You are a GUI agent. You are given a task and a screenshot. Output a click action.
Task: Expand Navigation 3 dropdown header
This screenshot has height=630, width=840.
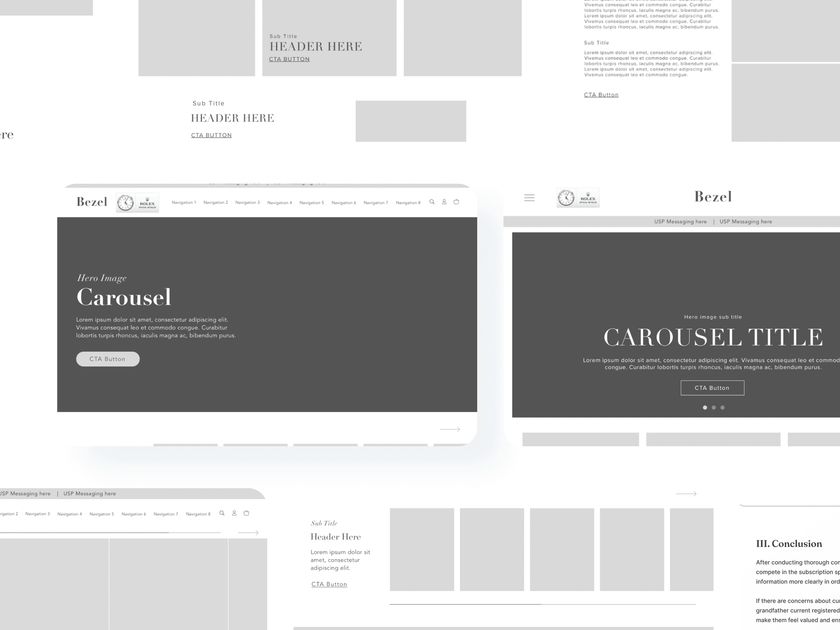pyautogui.click(x=249, y=203)
